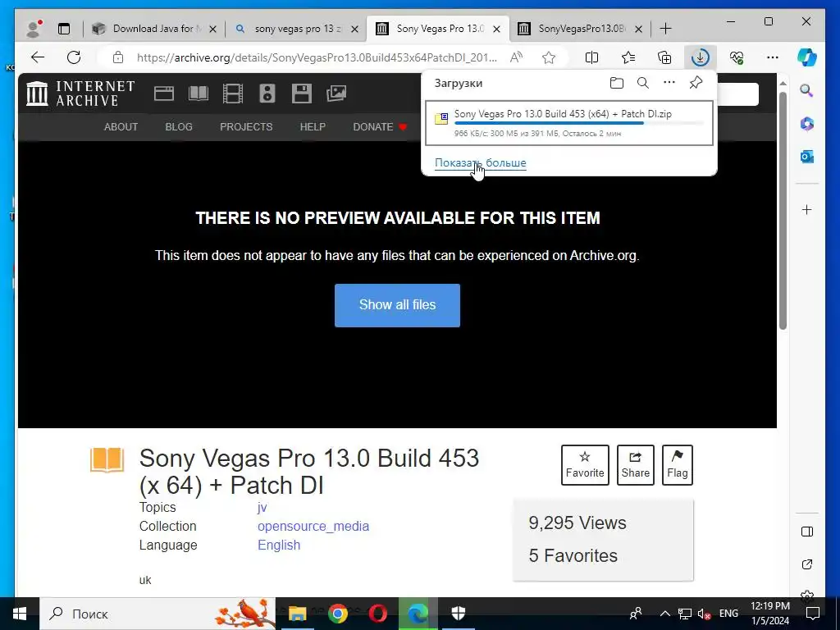Open more options in Загрузки panel
This screenshot has height=630, width=840.
tap(669, 83)
